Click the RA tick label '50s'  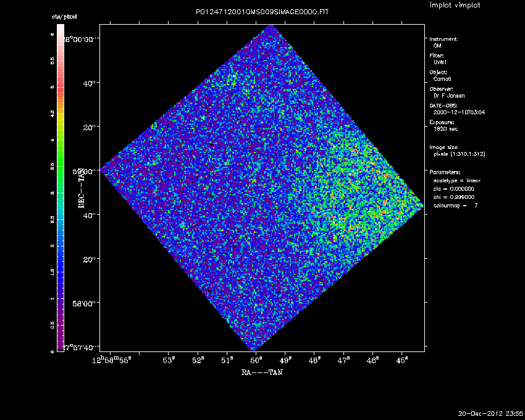pos(256,360)
